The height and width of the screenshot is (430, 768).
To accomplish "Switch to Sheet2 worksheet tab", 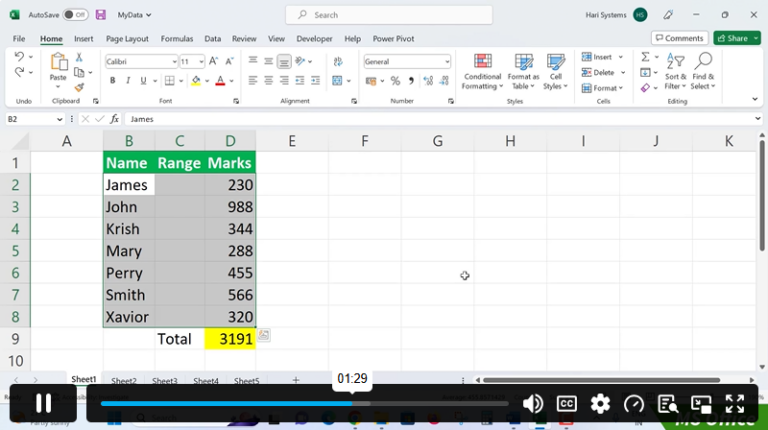I will pos(123,381).
